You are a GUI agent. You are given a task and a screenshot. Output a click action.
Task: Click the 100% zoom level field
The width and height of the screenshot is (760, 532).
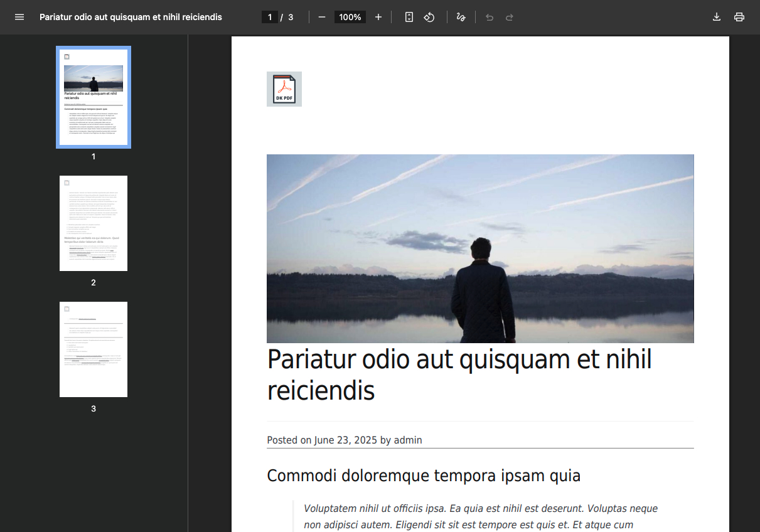pyautogui.click(x=350, y=17)
